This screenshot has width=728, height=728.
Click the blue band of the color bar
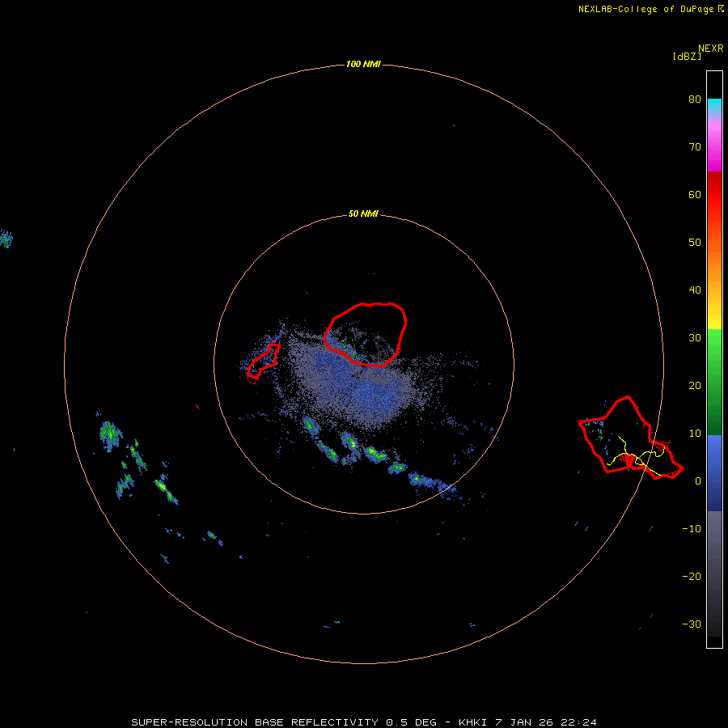click(x=714, y=472)
